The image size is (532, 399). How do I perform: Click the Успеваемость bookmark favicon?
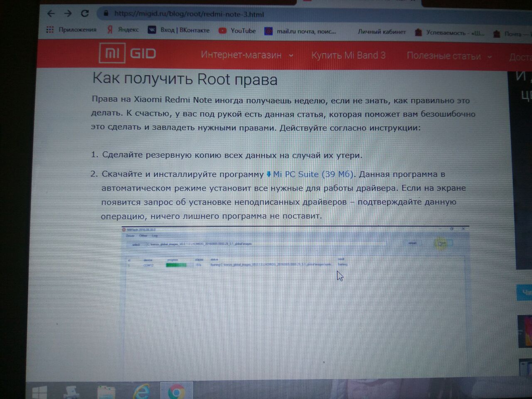(x=419, y=32)
